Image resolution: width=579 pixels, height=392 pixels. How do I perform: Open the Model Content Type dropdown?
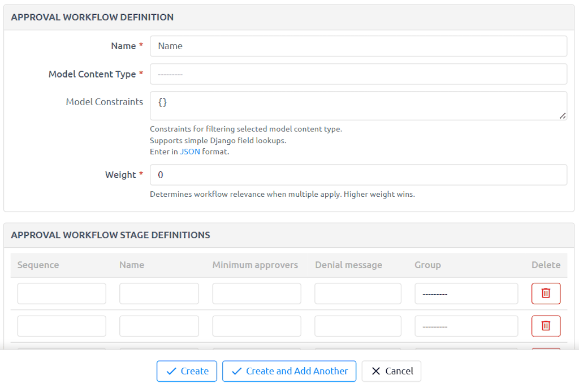358,74
